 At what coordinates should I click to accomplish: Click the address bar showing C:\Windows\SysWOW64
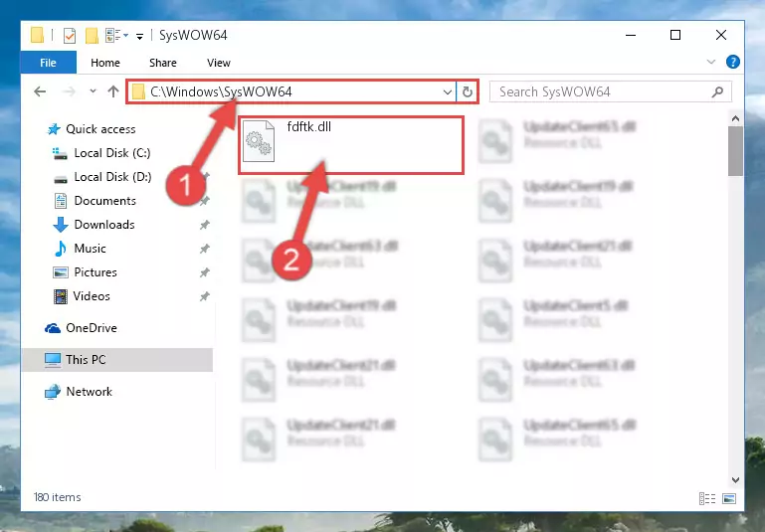click(x=291, y=91)
